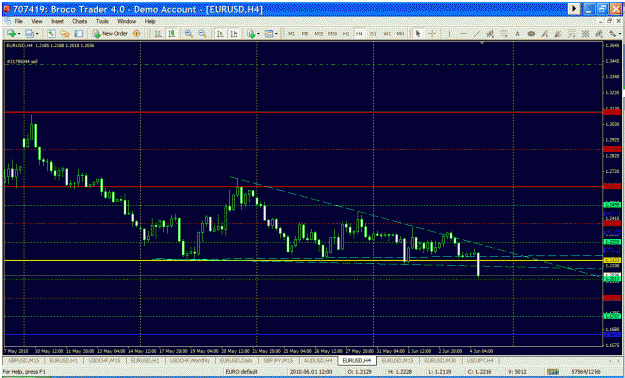Expand the Templates dropdown arrow

tap(276, 34)
